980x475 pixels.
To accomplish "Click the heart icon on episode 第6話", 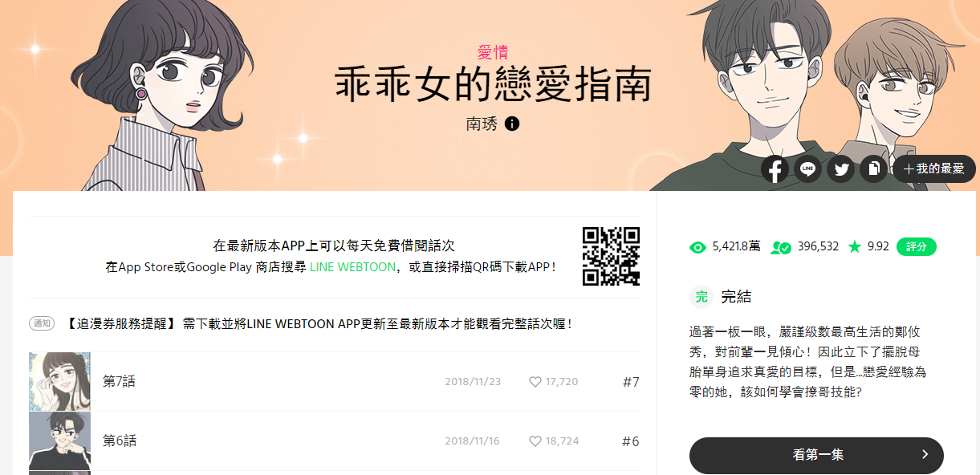I will click(x=535, y=441).
